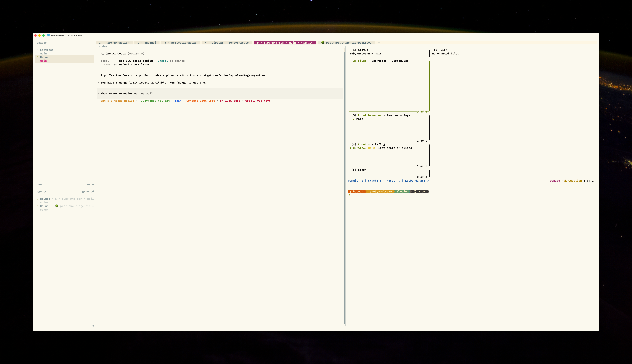Image resolution: width=632 pixels, height=364 pixels.
Task: Click 'Context 100% left' status text
Action: (201, 101)
